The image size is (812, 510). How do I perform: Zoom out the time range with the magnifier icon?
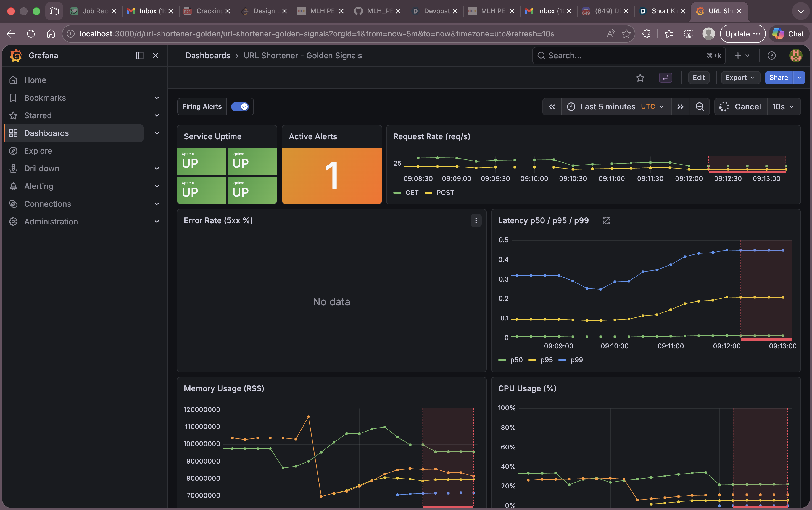pos(700,107)
